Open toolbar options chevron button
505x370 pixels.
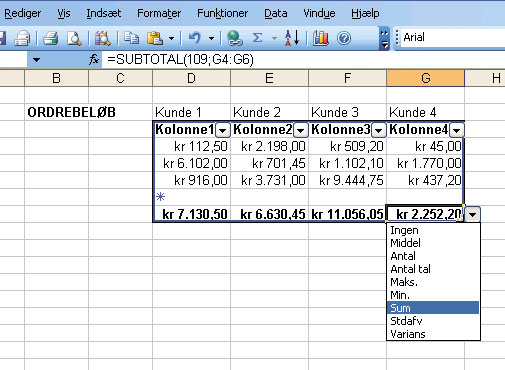click(x=384, y=38)
